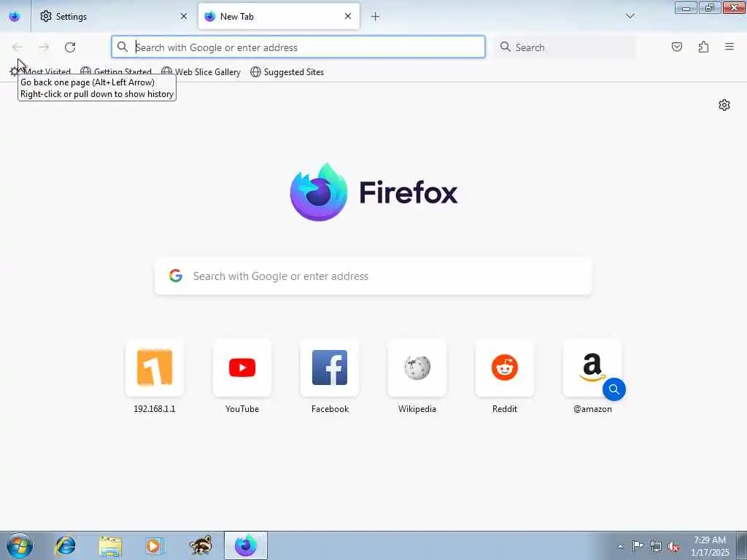This screenshot has height=560, width=747.
Task: Select the New Tab tab
Action: [279, 16]
